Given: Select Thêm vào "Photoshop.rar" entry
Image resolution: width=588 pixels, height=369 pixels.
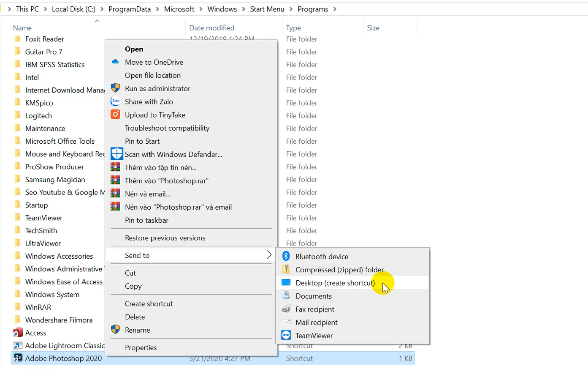Looking at the screenshot, I should point(167,180).
